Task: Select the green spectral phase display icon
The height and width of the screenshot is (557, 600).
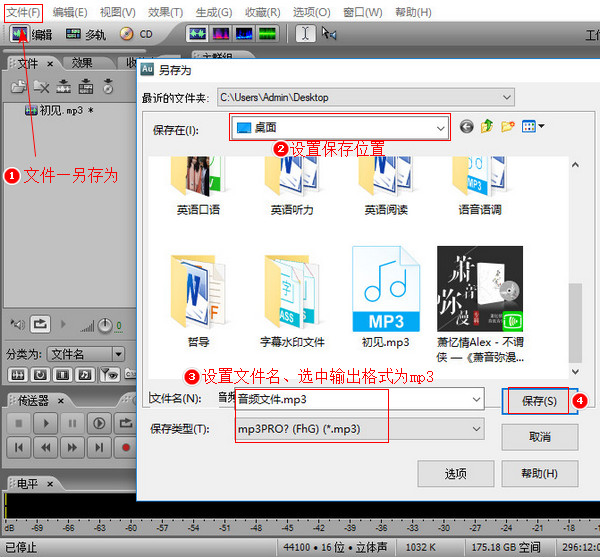Action: (x=267, y=34)
